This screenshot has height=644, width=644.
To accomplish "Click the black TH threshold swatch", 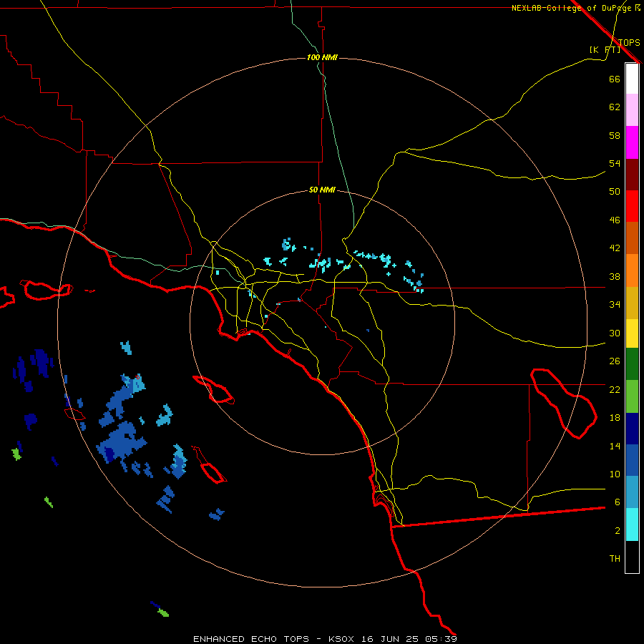I will (x=632, y=557).
